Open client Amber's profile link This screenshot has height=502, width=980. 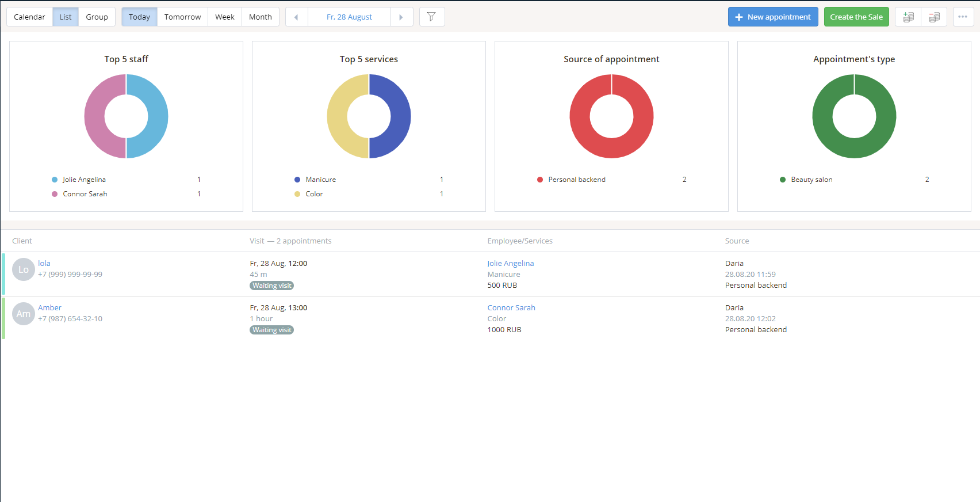point(49,307)
